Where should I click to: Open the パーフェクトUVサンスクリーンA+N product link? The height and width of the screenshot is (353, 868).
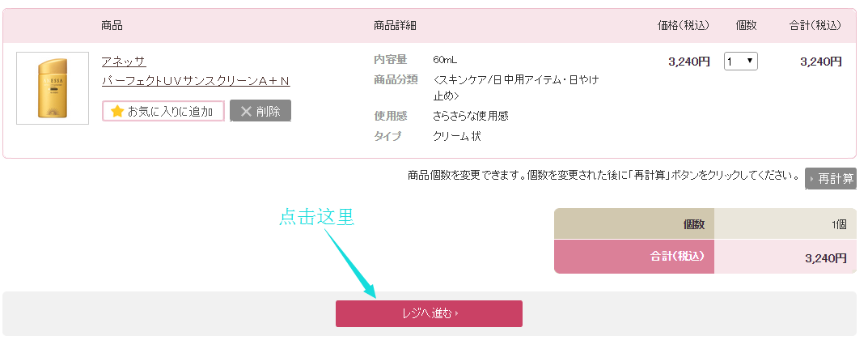coord(195,81)
